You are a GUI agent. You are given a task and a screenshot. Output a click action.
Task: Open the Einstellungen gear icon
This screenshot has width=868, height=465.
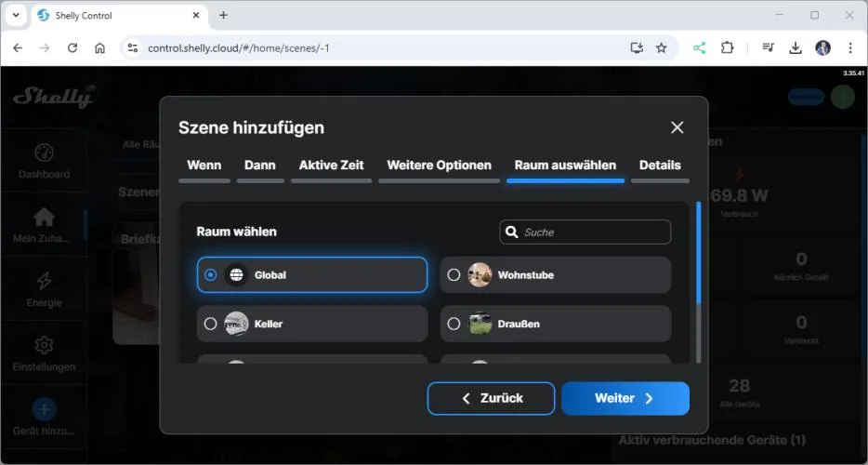tap(44, 346)
